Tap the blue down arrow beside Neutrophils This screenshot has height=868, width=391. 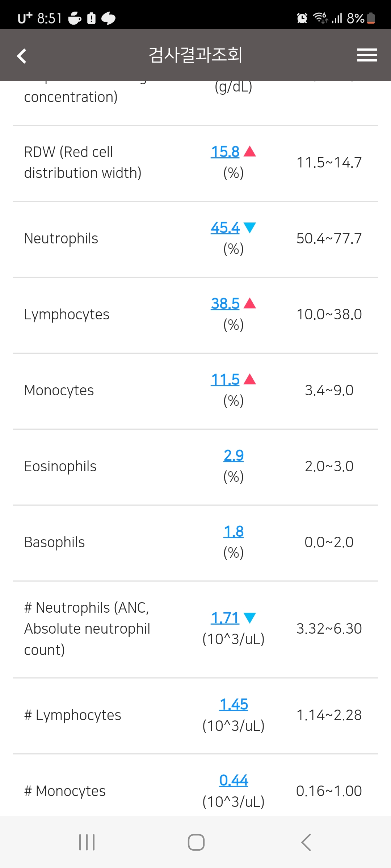tap(250, 227)
